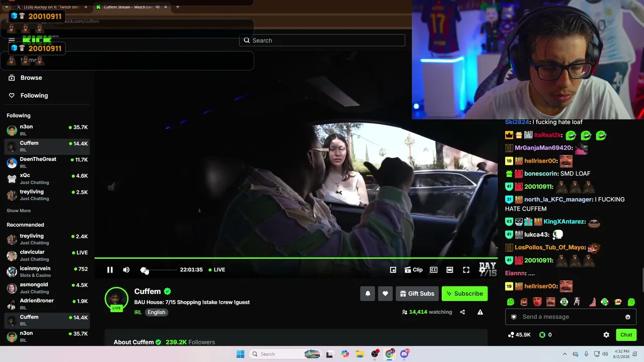Share the stream via share icon
The height and width of the screenshot is (362, 644).
462,312
